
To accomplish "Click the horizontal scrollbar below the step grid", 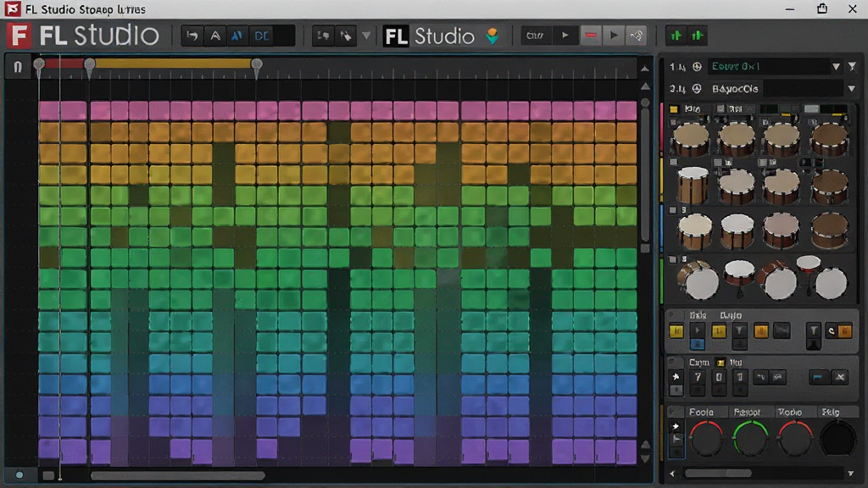I will click(x=178, y=475).
